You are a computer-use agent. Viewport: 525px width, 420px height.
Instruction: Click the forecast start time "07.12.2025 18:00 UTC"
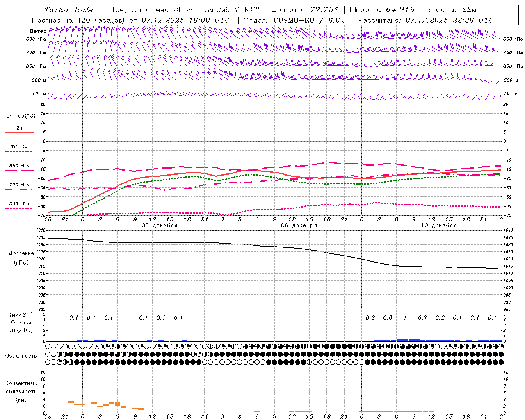(x=185, y=20)
